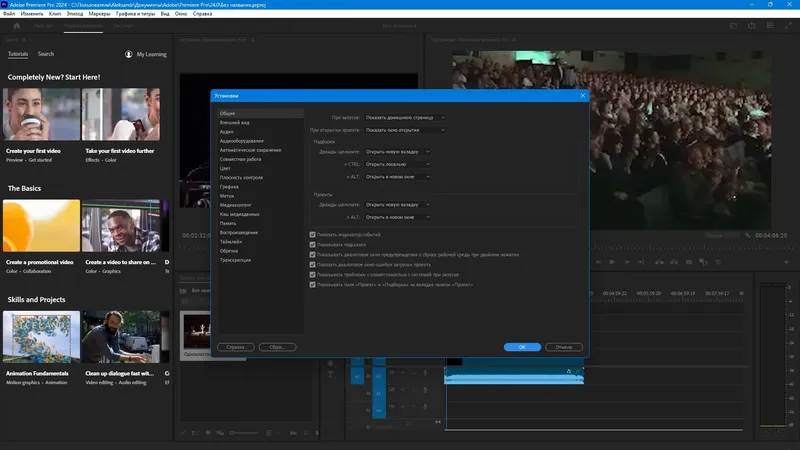Click the OK button in the dialog
The image size is (800, 450).
tap(522, 347)
